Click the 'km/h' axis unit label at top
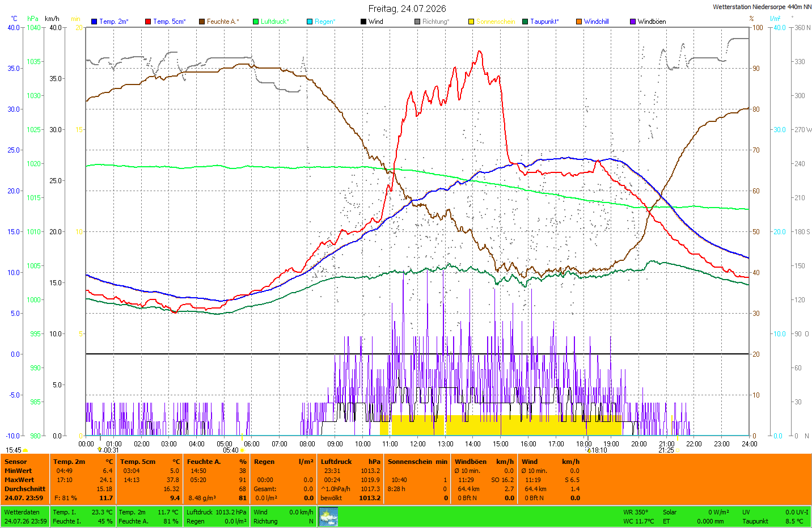The image size is (812, 528). coord(52,19)
